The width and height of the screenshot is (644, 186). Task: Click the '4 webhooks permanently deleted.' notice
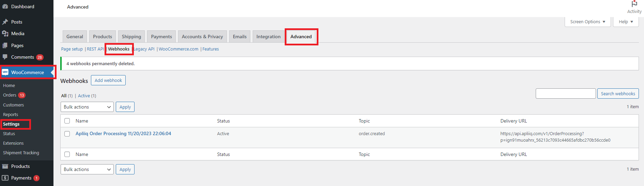tap(349, 63)
